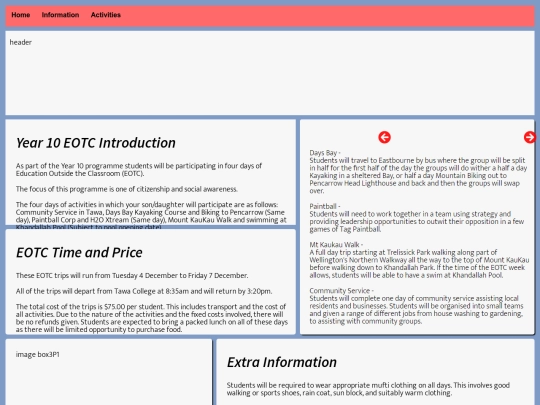Click the 'Days Bay -' activity label

coord(325,153)
